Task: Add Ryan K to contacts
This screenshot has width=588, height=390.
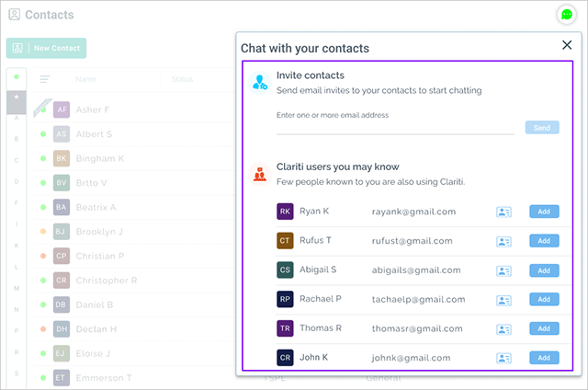Action: [544, 212]
